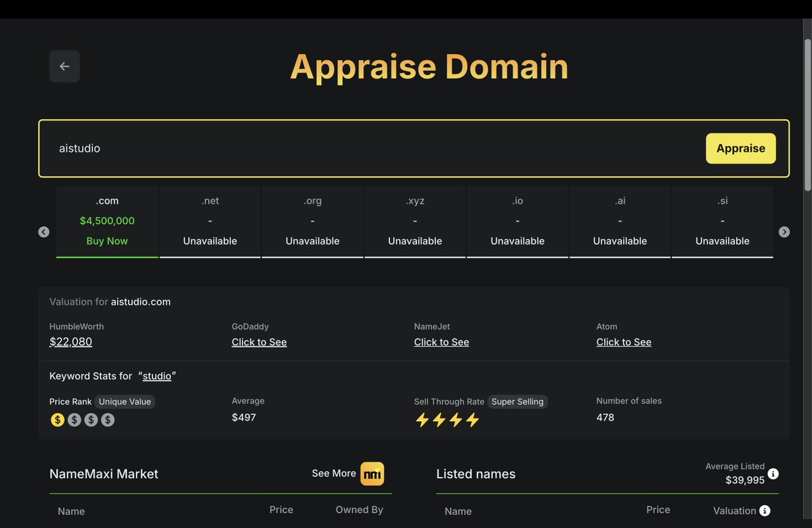Select the .si domain tab
812x528 pixels.
tap(723, 221)
